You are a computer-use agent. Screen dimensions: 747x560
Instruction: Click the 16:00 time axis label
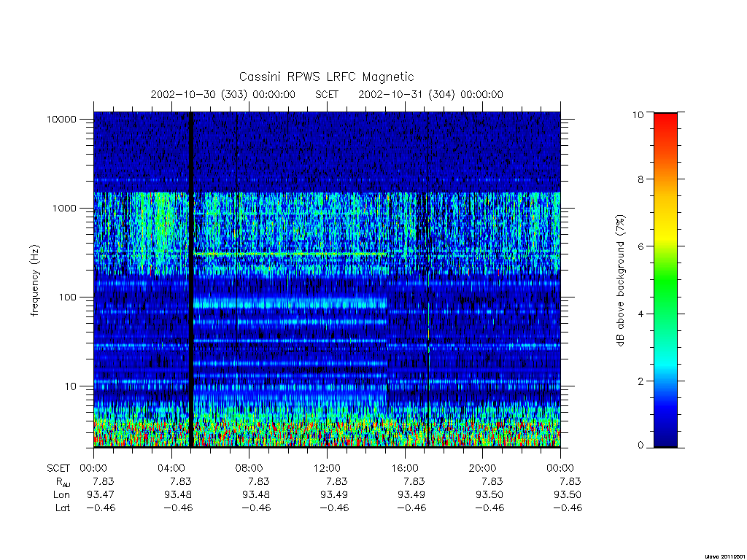tap(404, 468)
